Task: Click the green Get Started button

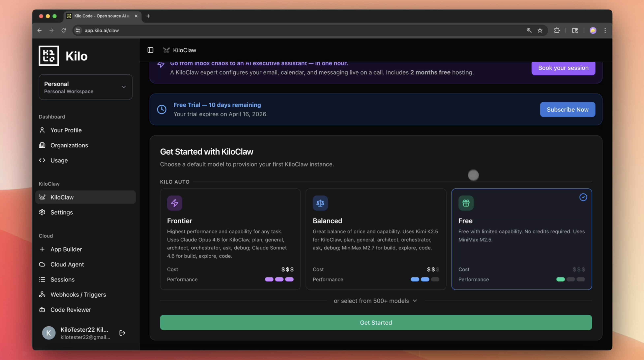Action: (x=376, y=323)
